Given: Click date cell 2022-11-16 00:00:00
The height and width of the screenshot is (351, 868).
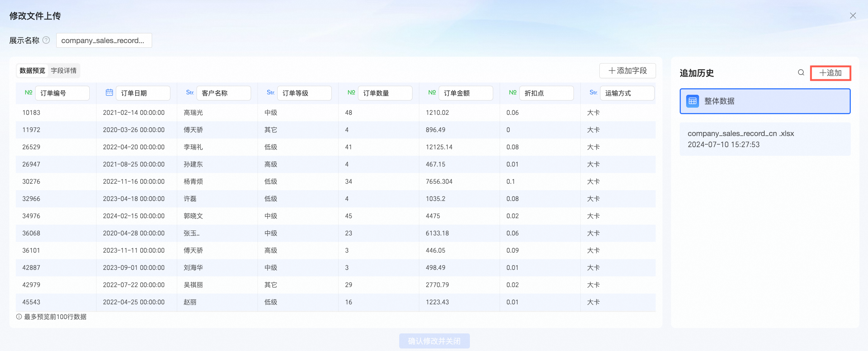Looking at the screenshot, I should click(x=134, y=182).
